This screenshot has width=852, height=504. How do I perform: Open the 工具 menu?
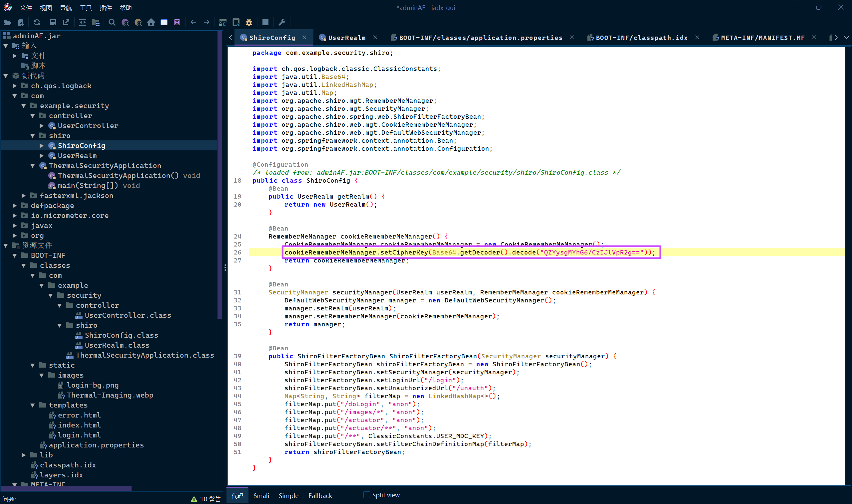coord(86,7)
